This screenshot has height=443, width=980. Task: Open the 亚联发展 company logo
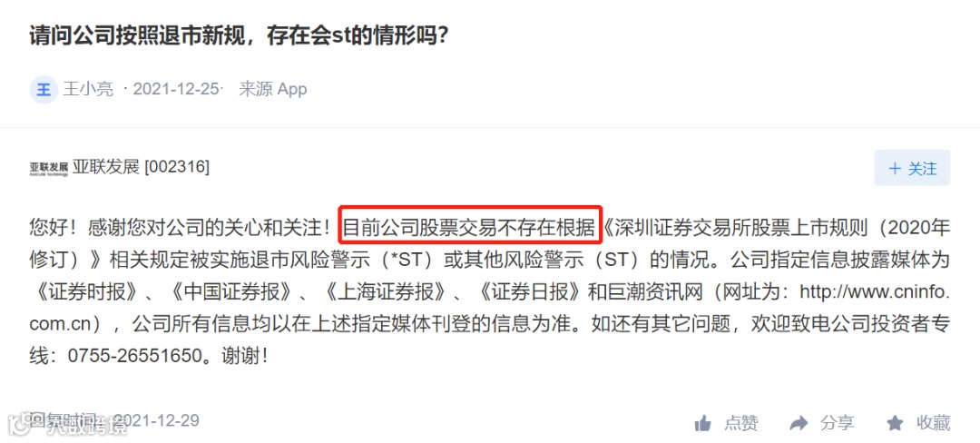tap(48, 168)
